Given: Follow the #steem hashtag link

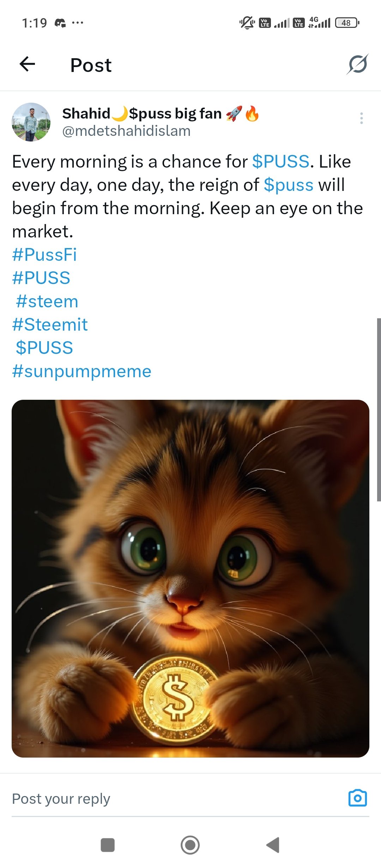Looking at the screenshot, I should coord(47,301).
